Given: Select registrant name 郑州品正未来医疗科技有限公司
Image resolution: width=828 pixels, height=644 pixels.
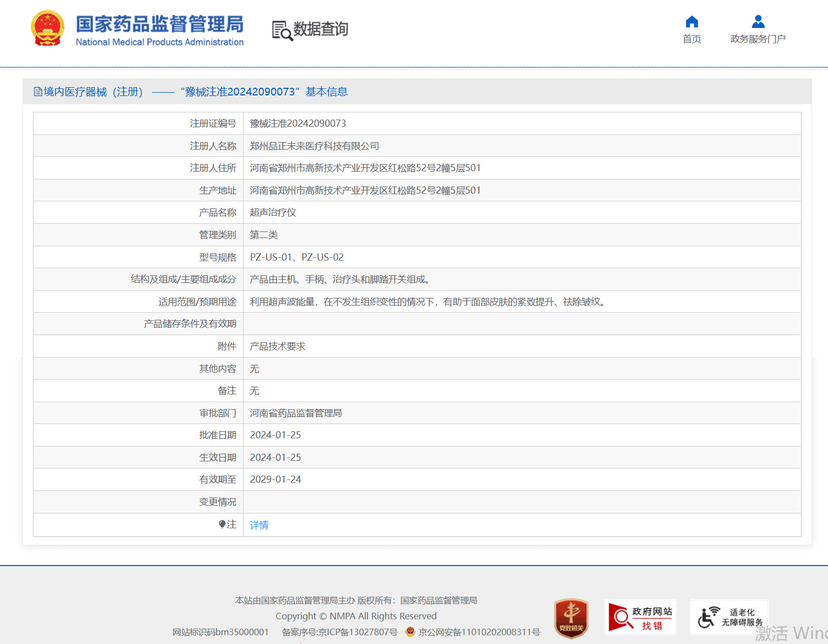Looking at the screenshot, I should tap(314, 146).
